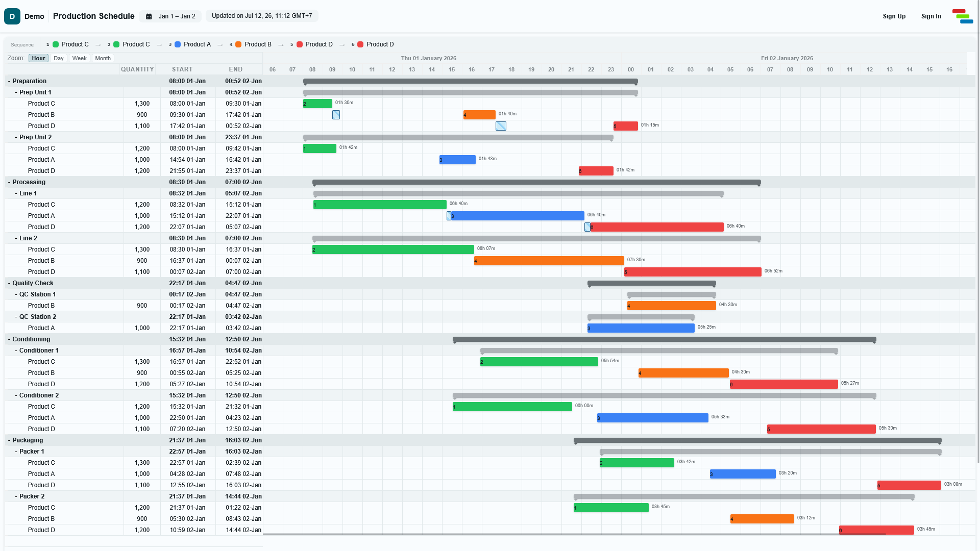Select the dark Processing summary bar

coord(536,182)
